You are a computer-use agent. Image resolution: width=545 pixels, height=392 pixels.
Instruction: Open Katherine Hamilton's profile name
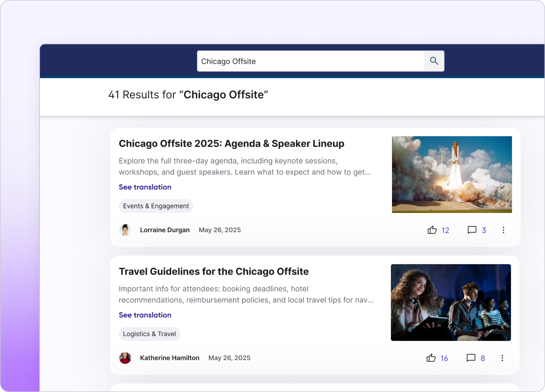170,358
